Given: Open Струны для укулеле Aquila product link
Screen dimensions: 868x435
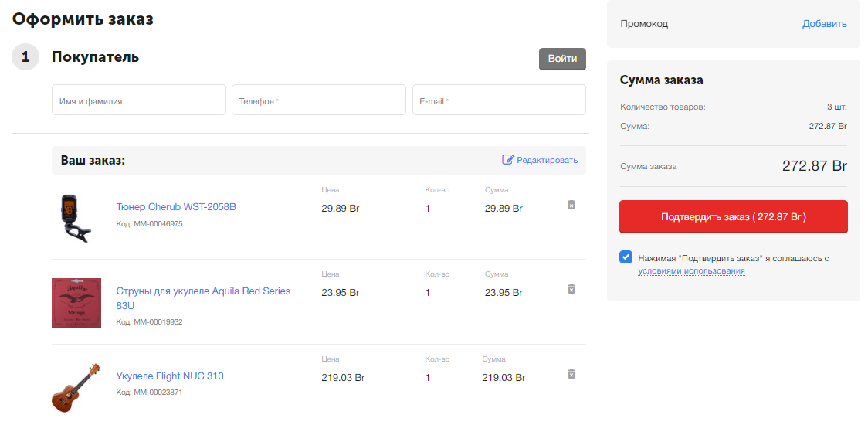Looking at the screenshot, I should coord(203,298).
